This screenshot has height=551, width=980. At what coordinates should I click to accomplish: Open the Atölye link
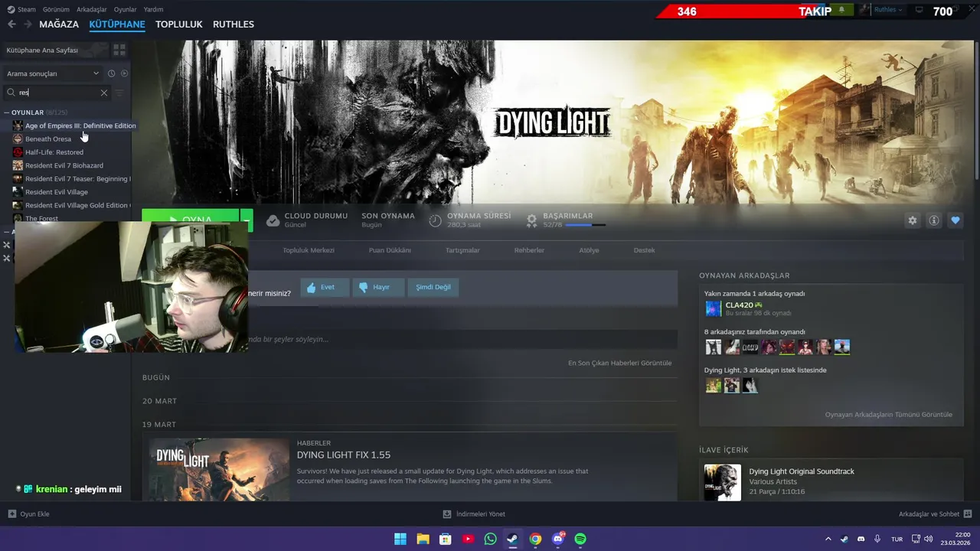(589, 250)
